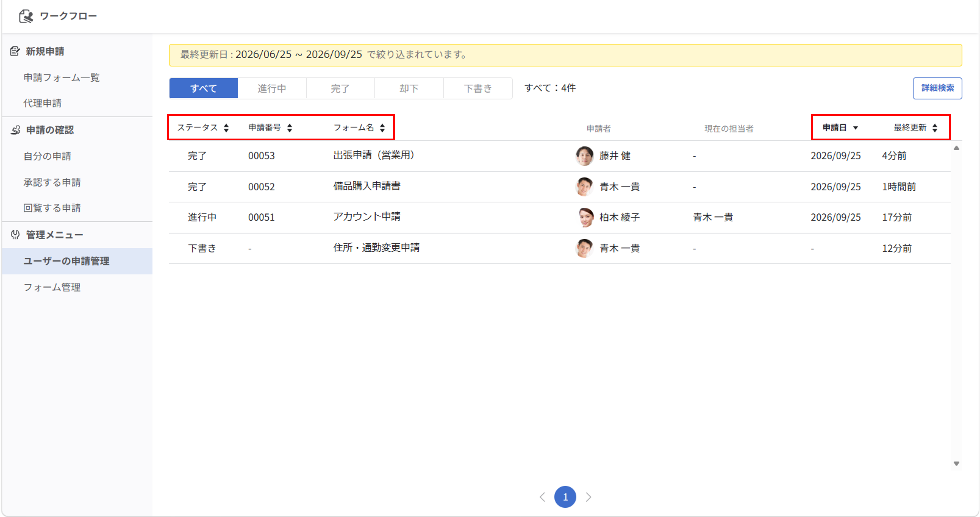Open 出張申請（営業用） request row

click(x=559, y=156)
